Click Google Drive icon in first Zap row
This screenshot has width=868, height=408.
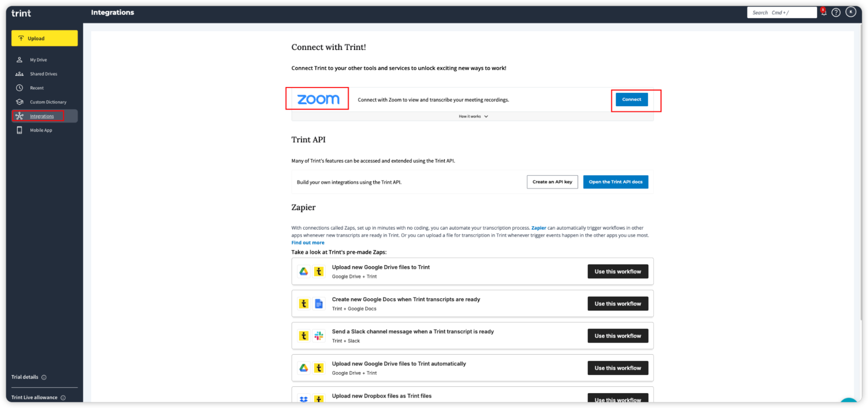point(304,272)
